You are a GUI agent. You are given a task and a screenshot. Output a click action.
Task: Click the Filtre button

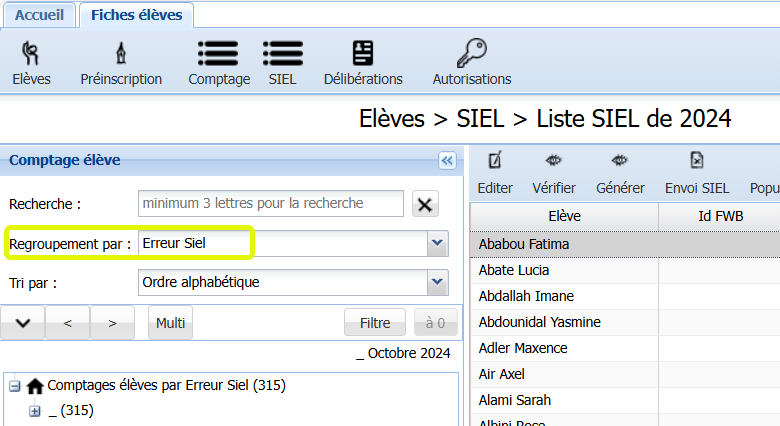click(375, 323)
